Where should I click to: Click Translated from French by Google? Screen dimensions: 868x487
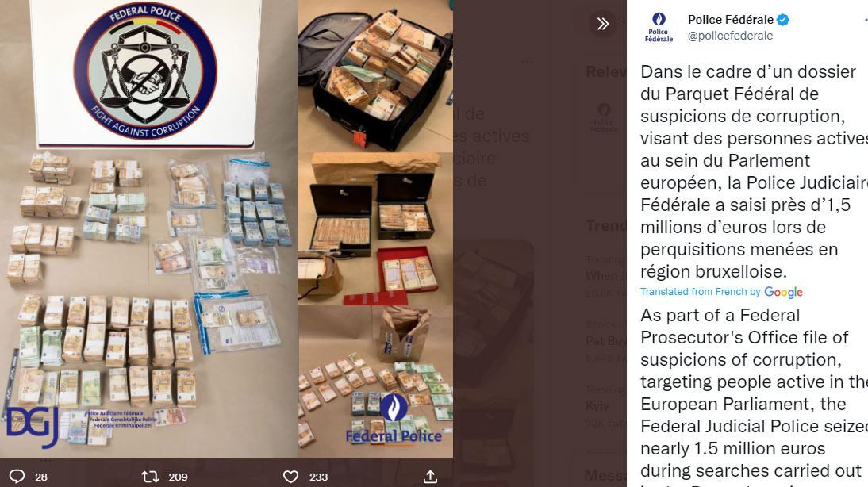pos(721,292)
